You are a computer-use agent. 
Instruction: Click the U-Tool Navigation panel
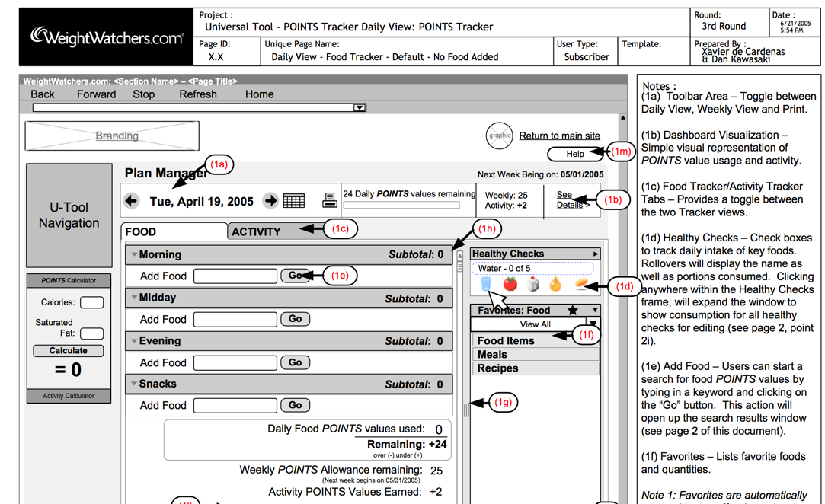[x=69, y=215]
